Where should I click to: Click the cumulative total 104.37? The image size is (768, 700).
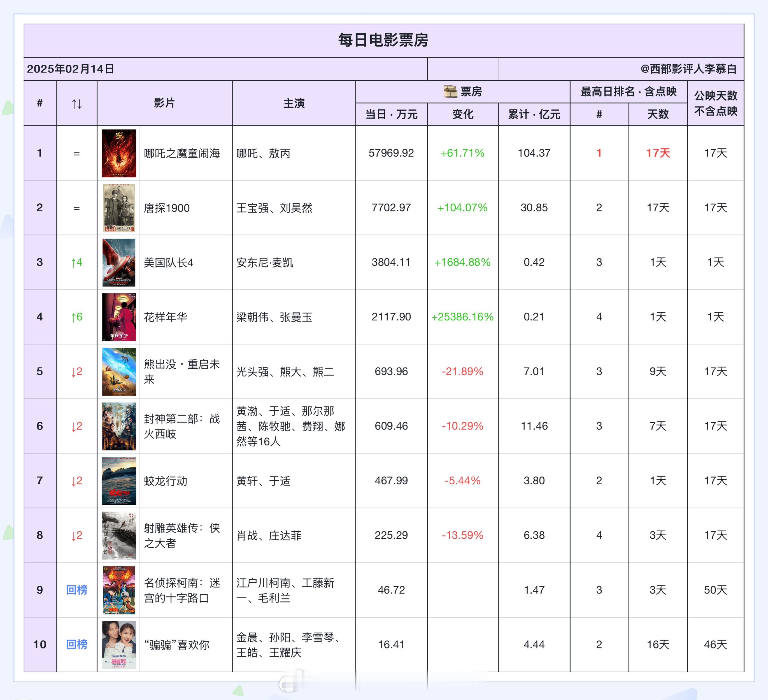[x=534, y=153]
